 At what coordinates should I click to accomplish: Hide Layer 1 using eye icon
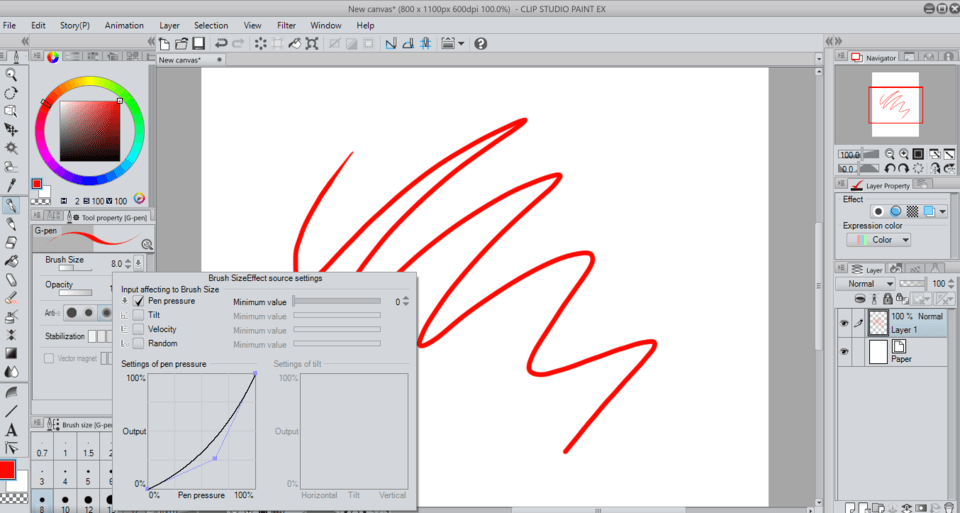click(x=845, y=323)
